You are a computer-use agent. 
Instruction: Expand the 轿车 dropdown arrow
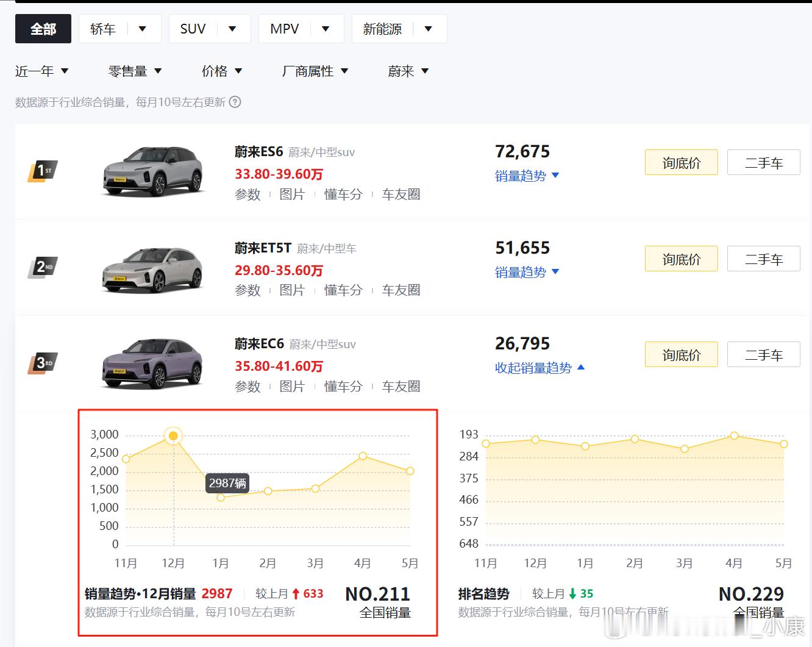[x=142, y=29]
